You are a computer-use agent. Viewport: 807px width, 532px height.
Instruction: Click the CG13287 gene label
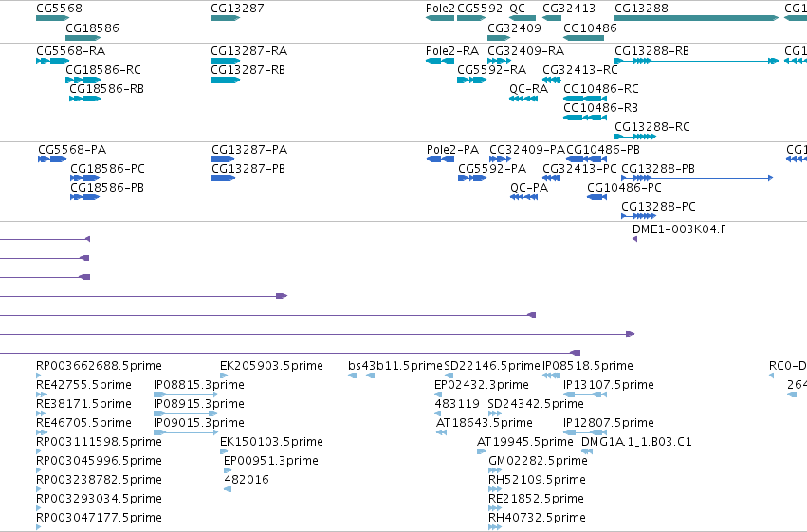237,9
